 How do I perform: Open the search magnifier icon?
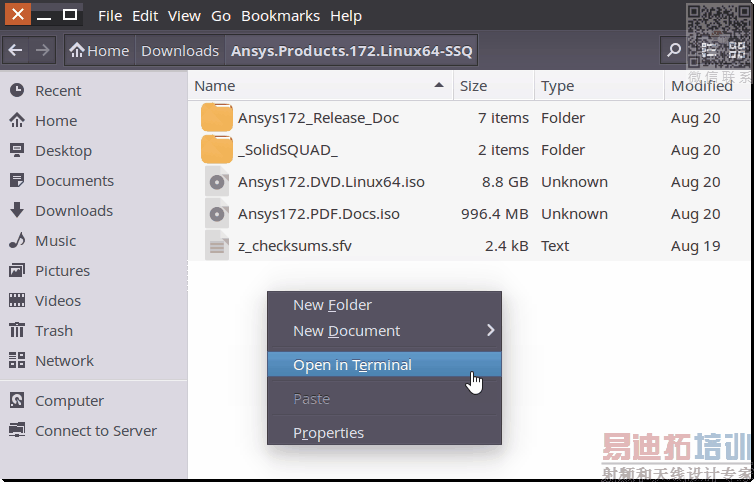click(673, 50)
